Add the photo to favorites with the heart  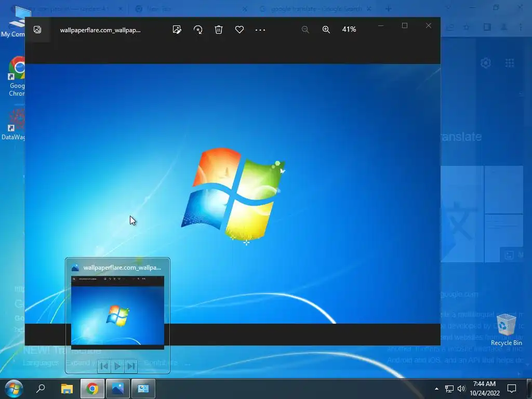[240, 30]
